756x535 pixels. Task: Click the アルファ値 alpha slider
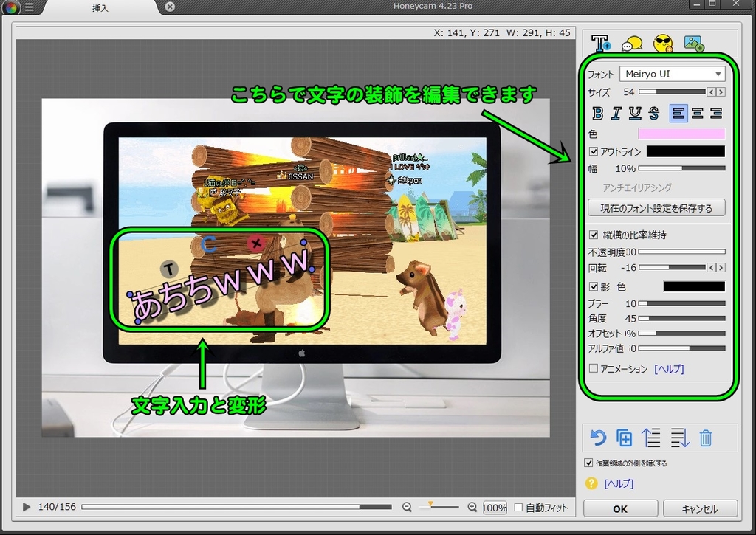pos(681,348)
